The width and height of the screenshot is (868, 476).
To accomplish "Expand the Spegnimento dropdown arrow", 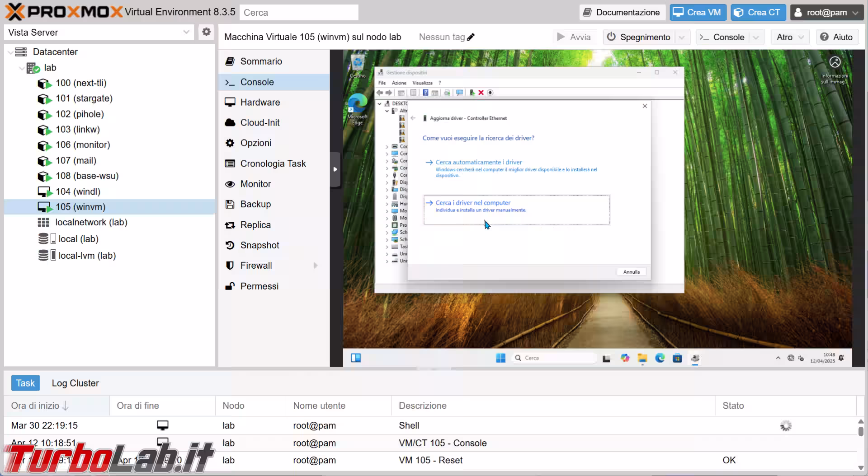I will pos(682,37).
